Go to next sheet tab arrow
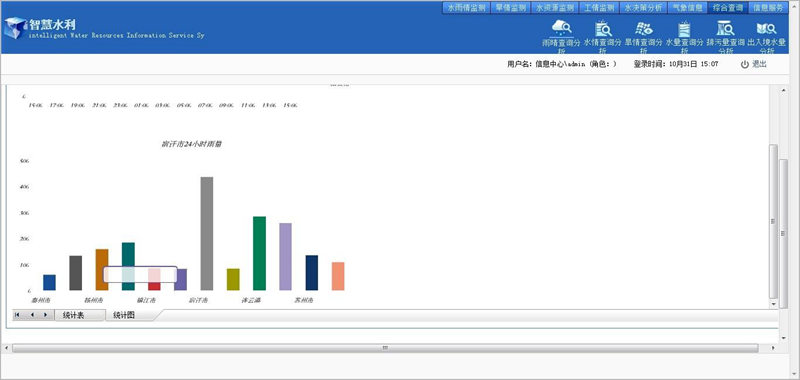 [45, 315]
